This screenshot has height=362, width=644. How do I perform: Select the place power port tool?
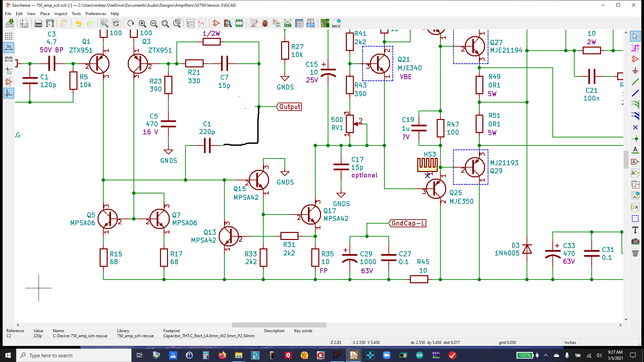click(635, 70)
